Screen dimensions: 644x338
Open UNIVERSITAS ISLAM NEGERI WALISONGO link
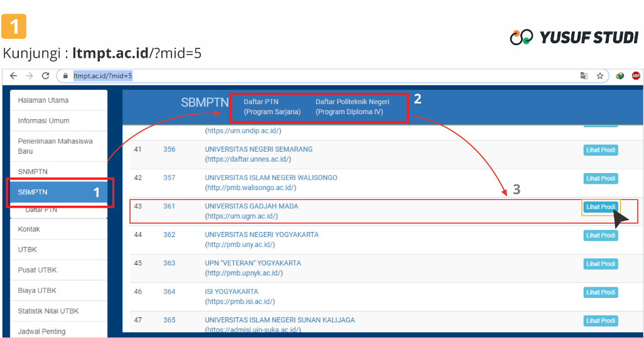[271, 177]
